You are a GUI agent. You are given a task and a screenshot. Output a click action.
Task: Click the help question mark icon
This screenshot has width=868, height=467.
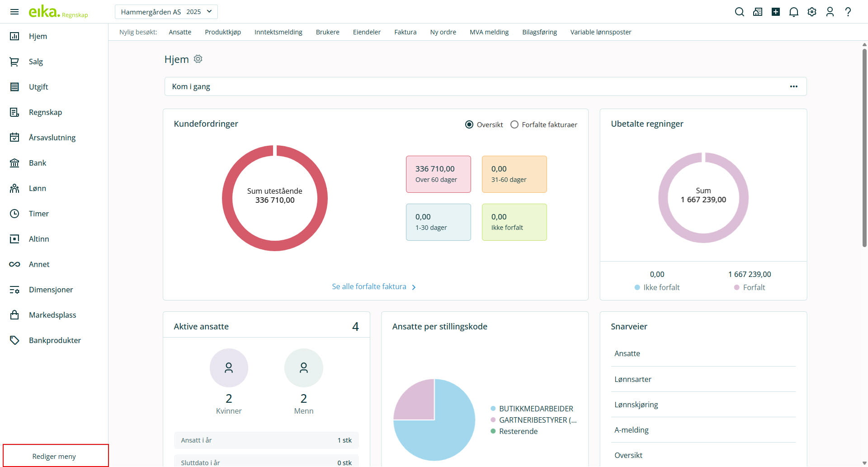(848, 12)
